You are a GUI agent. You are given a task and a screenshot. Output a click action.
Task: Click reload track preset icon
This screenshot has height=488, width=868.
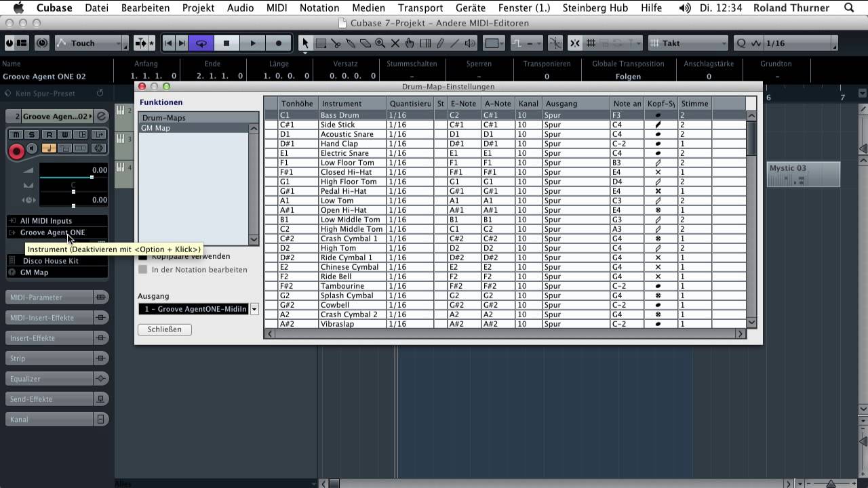tap(100, 93)
